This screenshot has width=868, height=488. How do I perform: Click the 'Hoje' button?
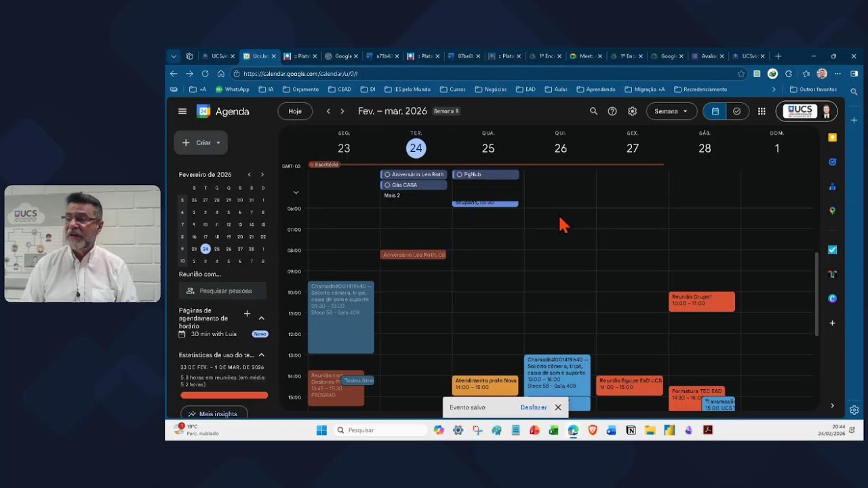pyautogui.click(x=295, y=111)
